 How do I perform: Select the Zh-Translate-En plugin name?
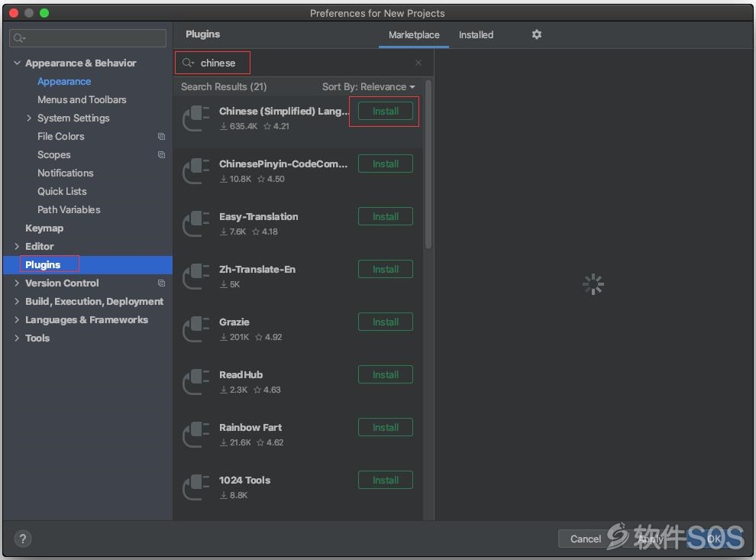point(257,269)
